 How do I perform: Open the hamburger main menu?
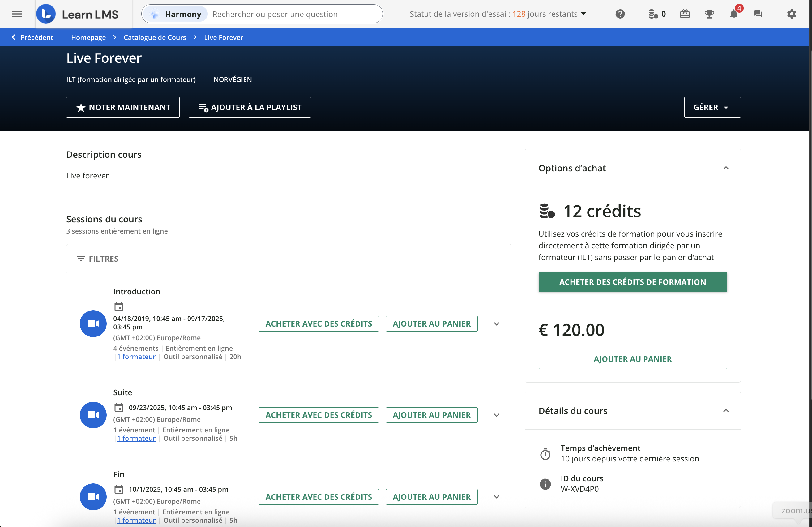(17, 14)
